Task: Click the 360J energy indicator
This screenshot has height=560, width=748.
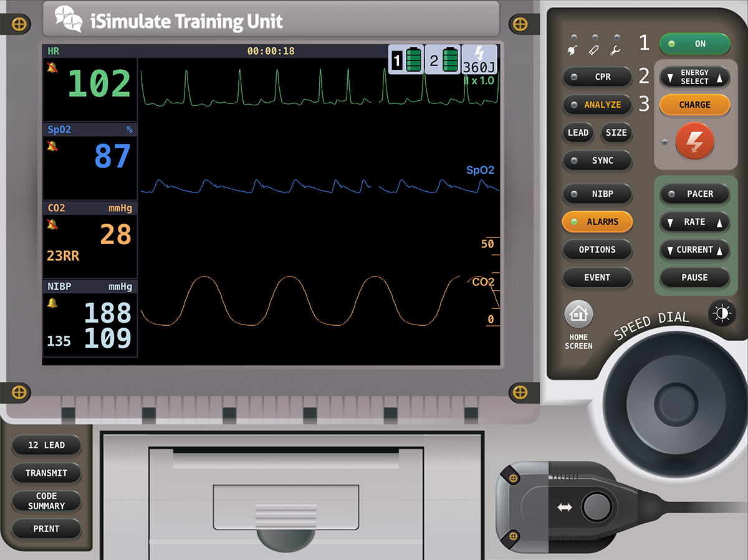Action: tap(479, 60)
